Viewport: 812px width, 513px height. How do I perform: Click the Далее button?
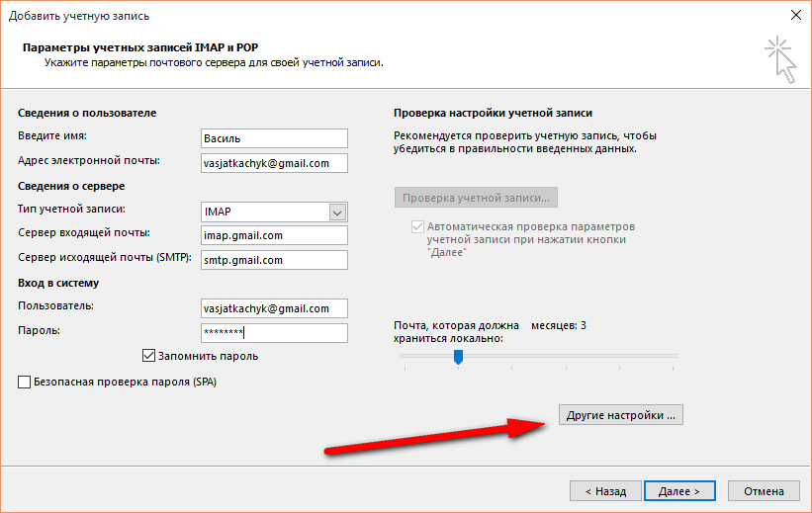pos(679,490)
